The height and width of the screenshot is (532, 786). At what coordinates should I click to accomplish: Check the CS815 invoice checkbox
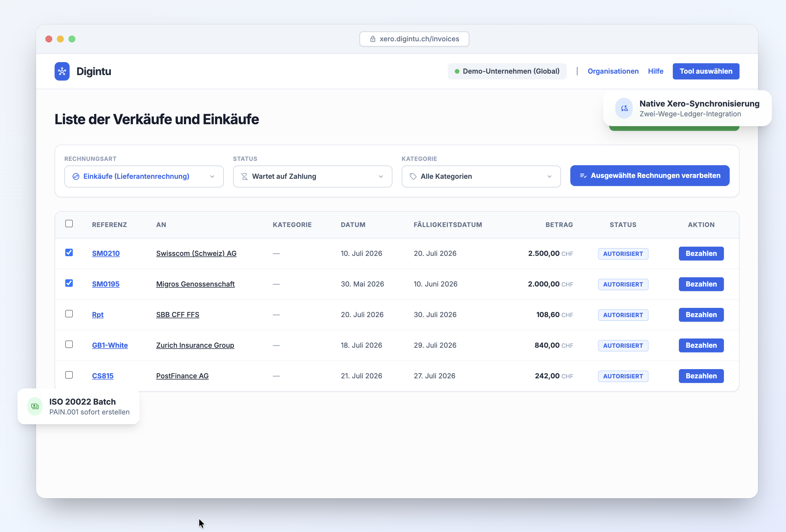click(x=69, y=375)
